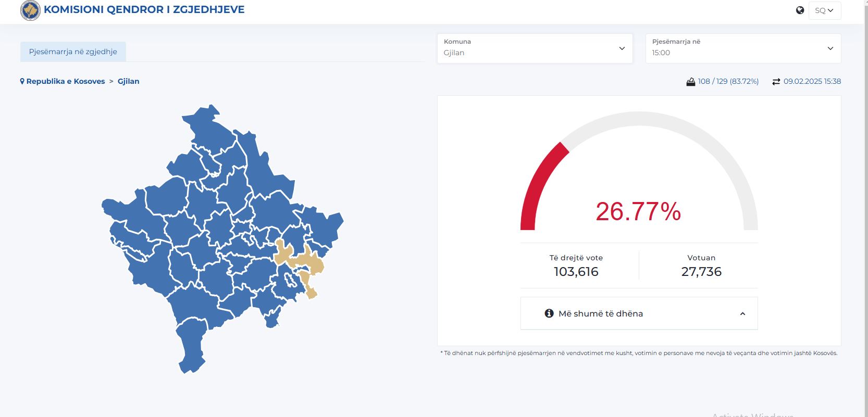This screenshot has height=417, width=868.
Task: Open the Komuna dropdown showing Gjilan
Action: [x=535, y=48]
